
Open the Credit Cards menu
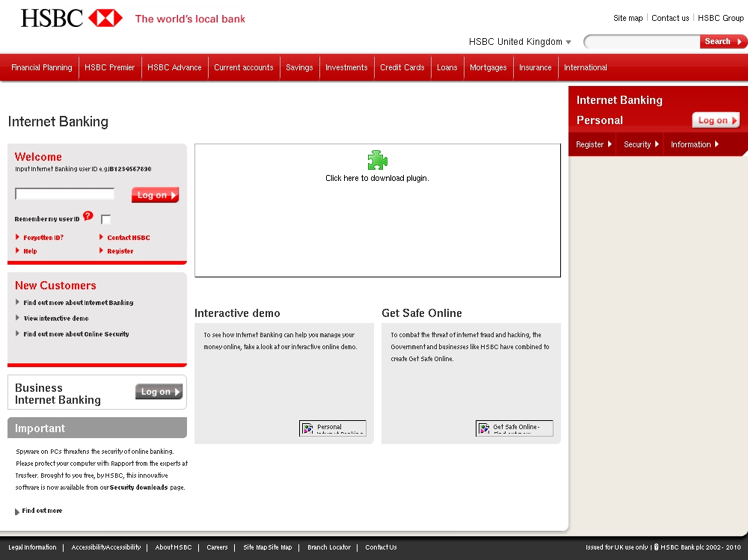click(402, 67)
